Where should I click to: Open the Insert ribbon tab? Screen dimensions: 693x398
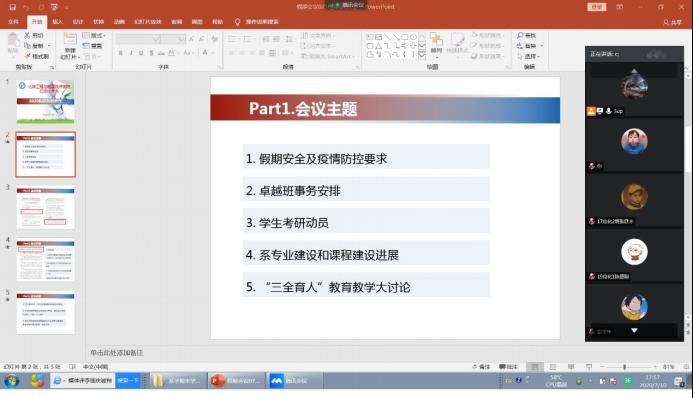pos(57,22)
